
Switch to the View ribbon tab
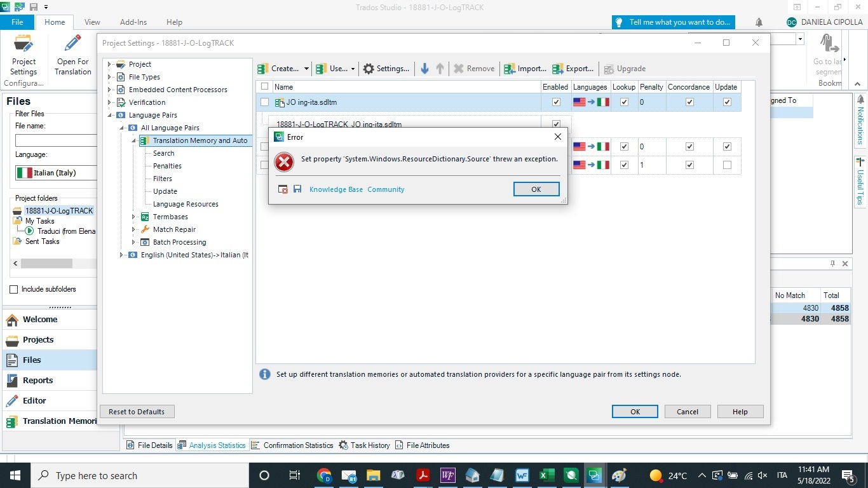(x=92, y=22)
